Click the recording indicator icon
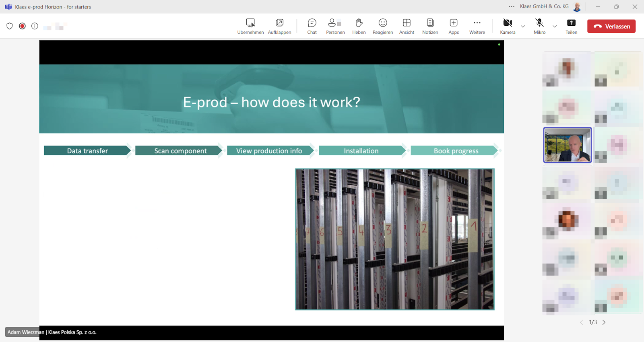This screenshot has width=644, height=342. (x=23, y=26)
